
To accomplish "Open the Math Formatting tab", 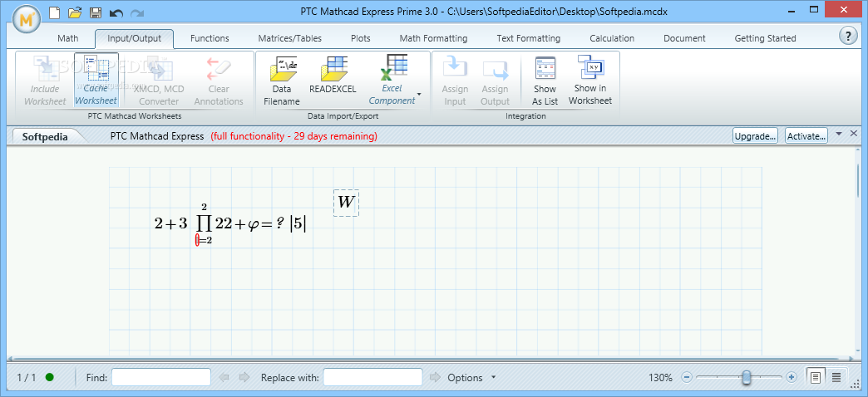I will [x=433, y=38].
